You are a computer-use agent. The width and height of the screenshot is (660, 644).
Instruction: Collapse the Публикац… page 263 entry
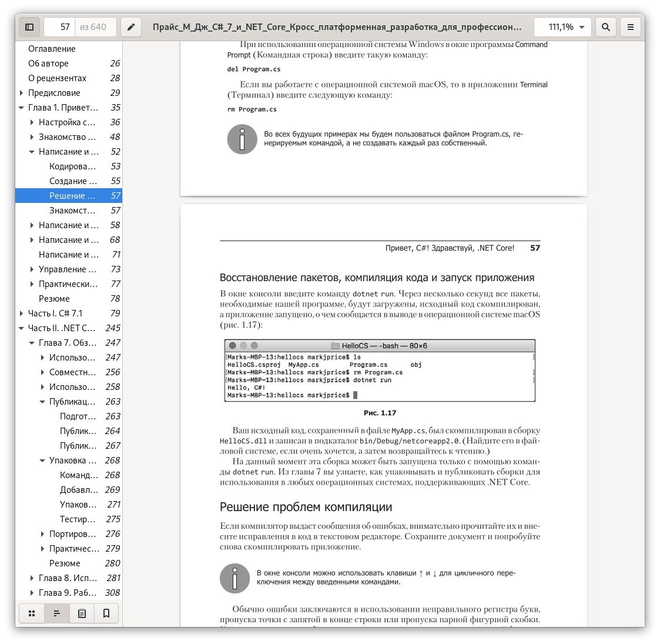pyautogui.click(x=42, y=401)
